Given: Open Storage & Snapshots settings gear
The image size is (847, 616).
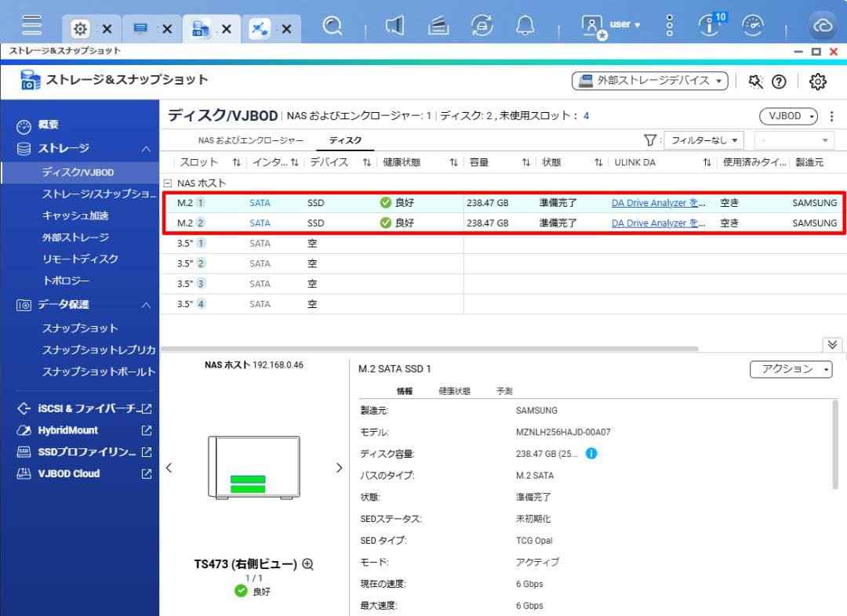Looking at the screenshot, I should (818, 81).
